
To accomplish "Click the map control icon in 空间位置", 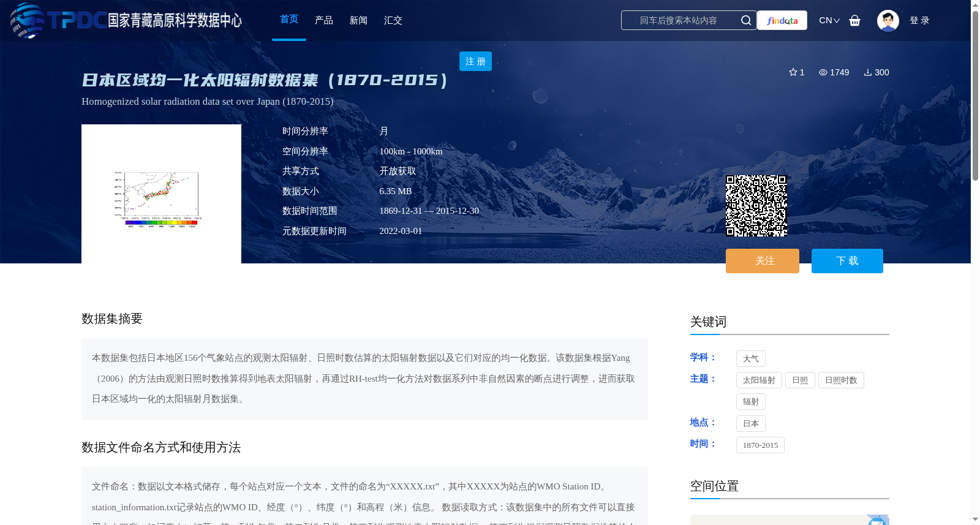I will [877, 521].
